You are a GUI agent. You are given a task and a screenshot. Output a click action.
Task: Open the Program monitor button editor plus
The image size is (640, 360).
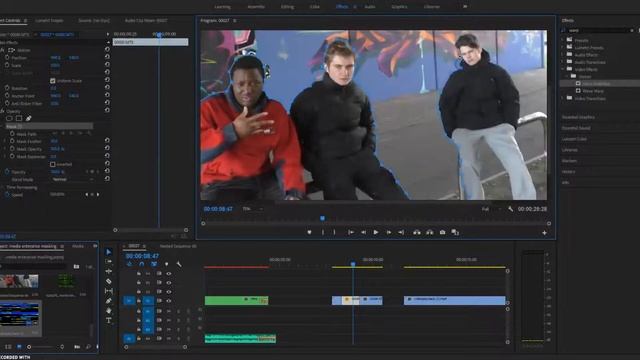pyautogui.click(x=544, y=233)
